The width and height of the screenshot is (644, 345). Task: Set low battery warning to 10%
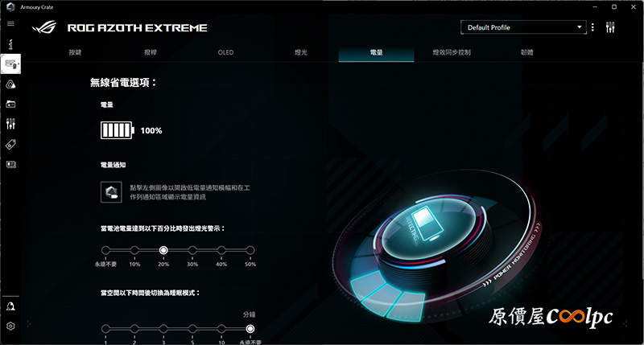coord(134,250)
